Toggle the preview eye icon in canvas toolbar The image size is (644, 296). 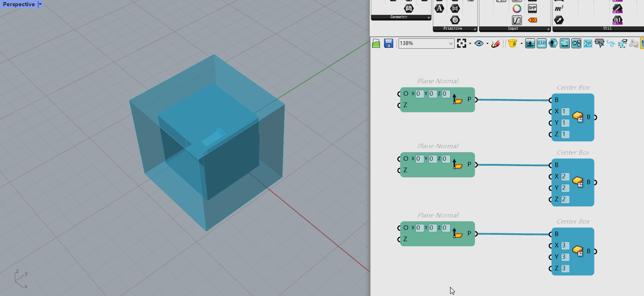tap(479, 43)
